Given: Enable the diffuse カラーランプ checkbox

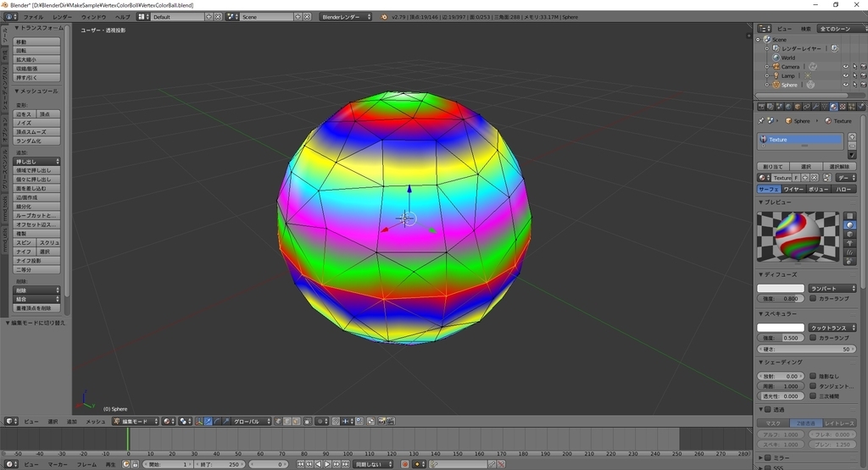Looking at the screenshot, I should tap(813, 298).
